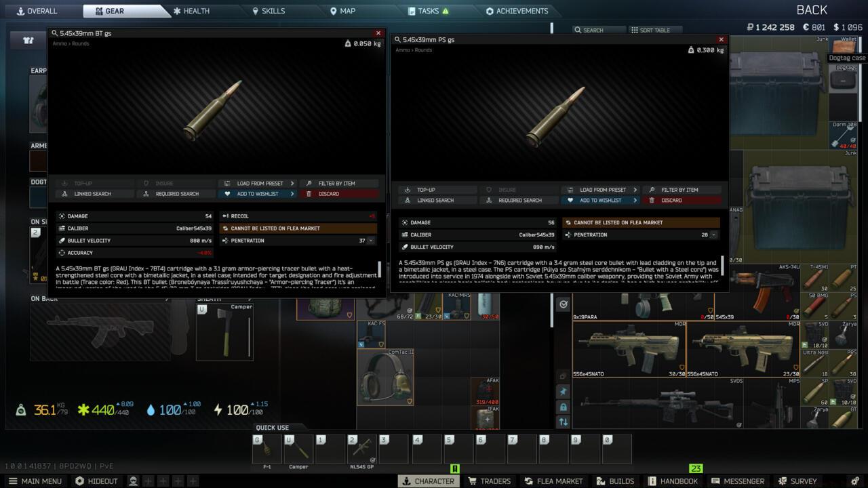Lock the container using the padlock icon
Screen dimensions: 868x488
[x=564, y=406]
